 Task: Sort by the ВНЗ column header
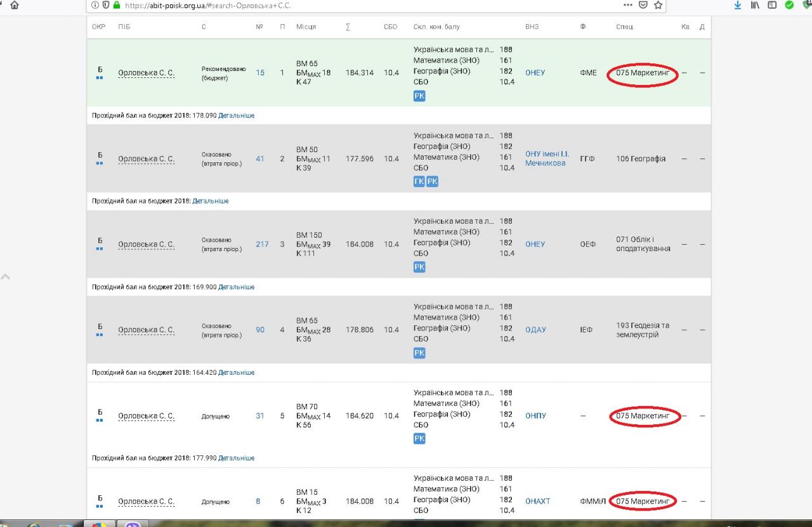pos(532,27)
